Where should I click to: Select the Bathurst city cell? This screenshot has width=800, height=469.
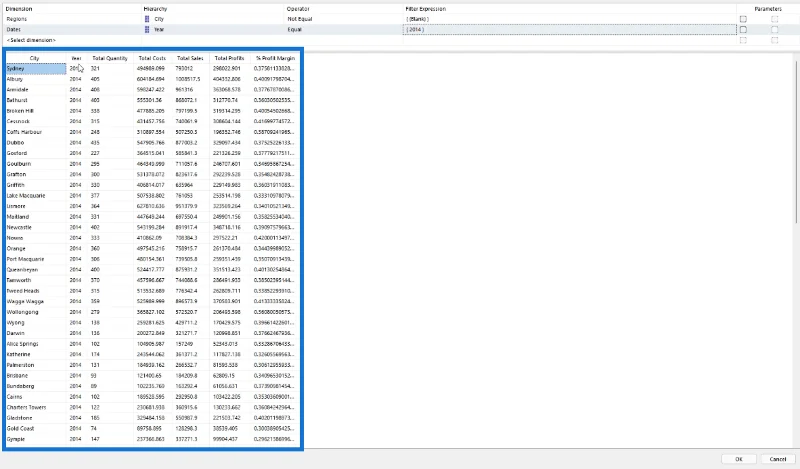pos(36,100)
